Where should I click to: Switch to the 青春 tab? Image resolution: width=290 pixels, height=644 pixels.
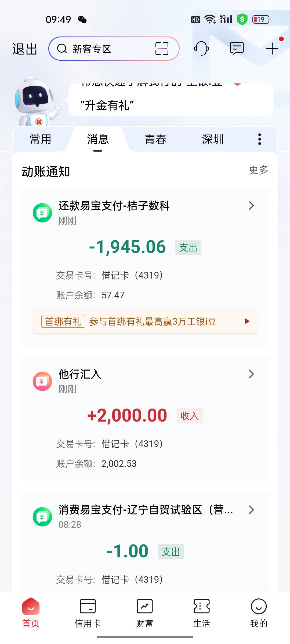pos(155,140)
